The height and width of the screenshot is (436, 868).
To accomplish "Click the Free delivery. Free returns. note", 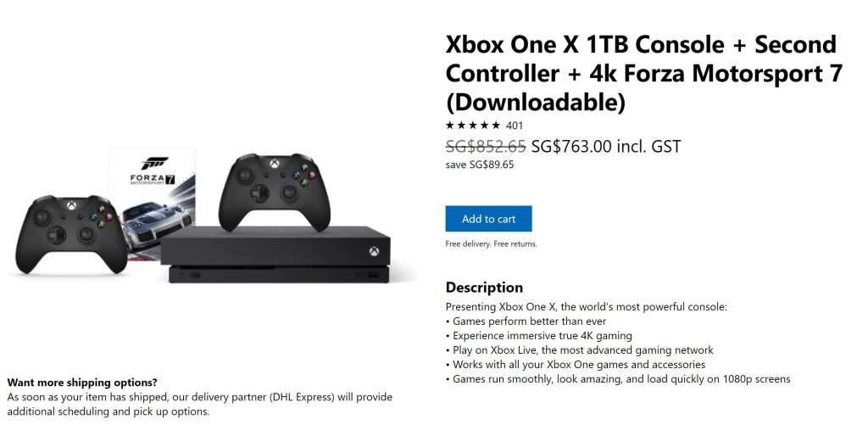I will tap(492, 244).
